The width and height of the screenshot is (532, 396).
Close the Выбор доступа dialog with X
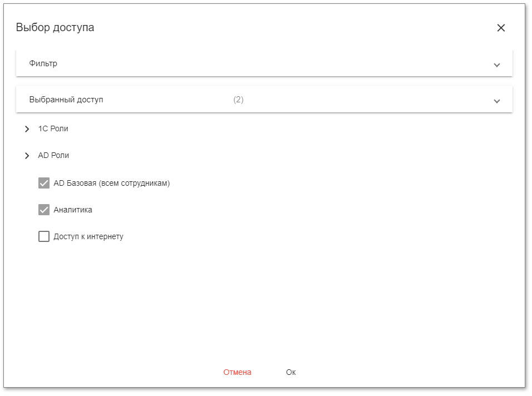click(x=501, y=28)
